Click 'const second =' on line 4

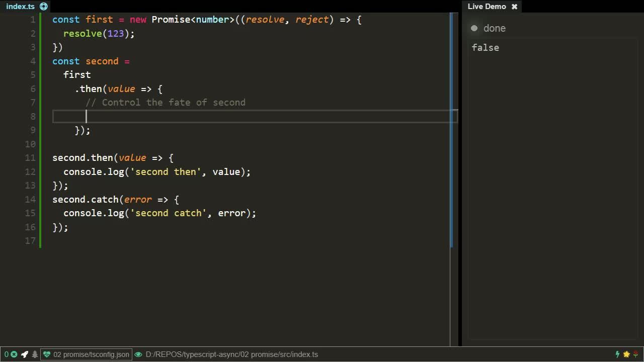click(91, 61)
